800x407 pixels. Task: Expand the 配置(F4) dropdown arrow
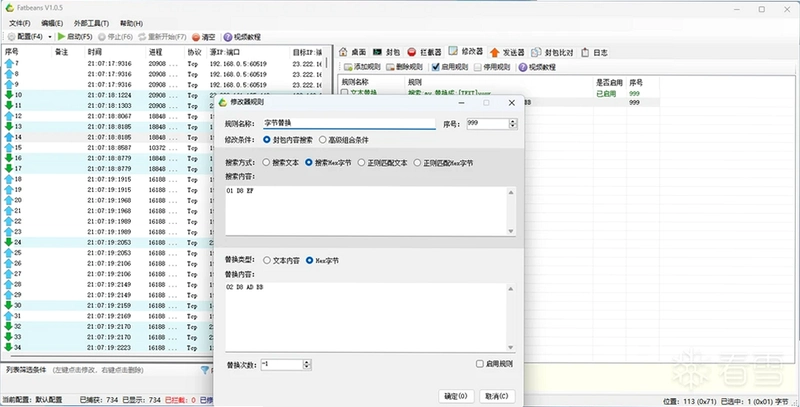pyautogui.click(x=50, y=37)
